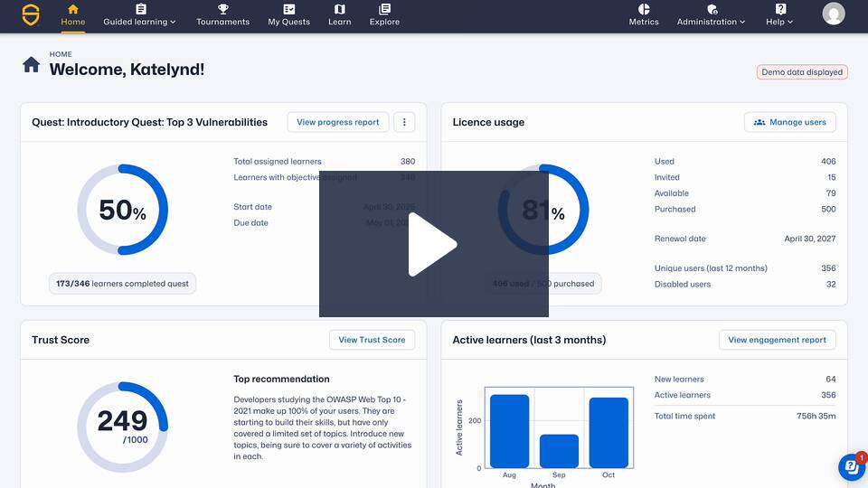This screenshot has width=868, height=488.
Task: Open the quest card three-dot menu
Action: click(x=404, y=122)
